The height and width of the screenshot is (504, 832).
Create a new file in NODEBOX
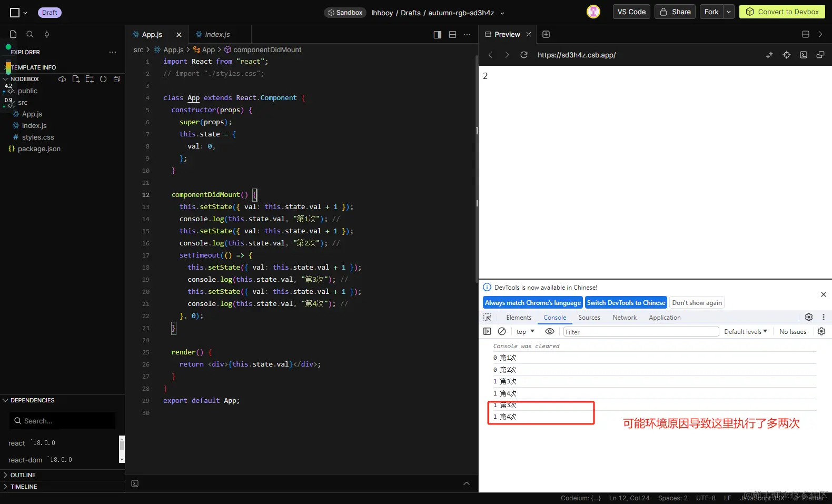click(x=76, y=79)
